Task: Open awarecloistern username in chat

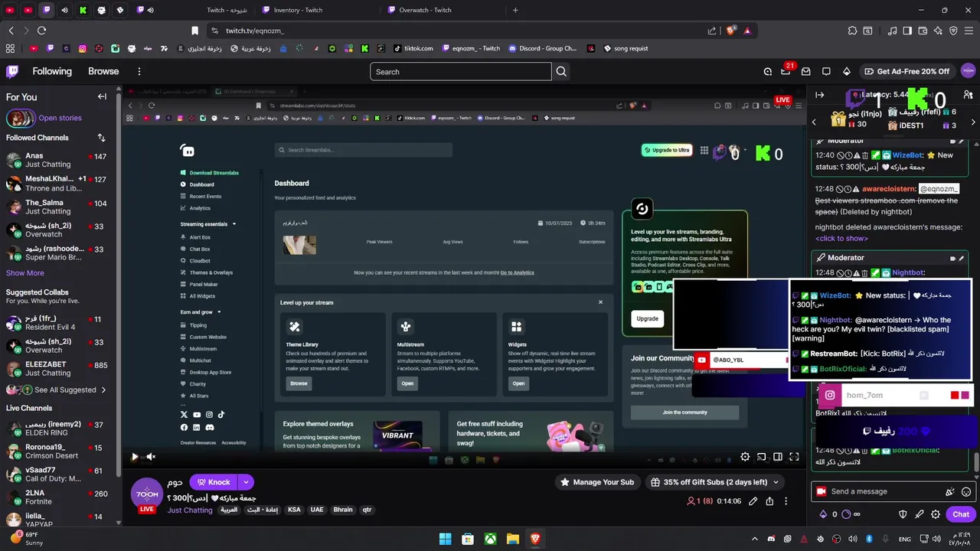Action: point(889,188)
